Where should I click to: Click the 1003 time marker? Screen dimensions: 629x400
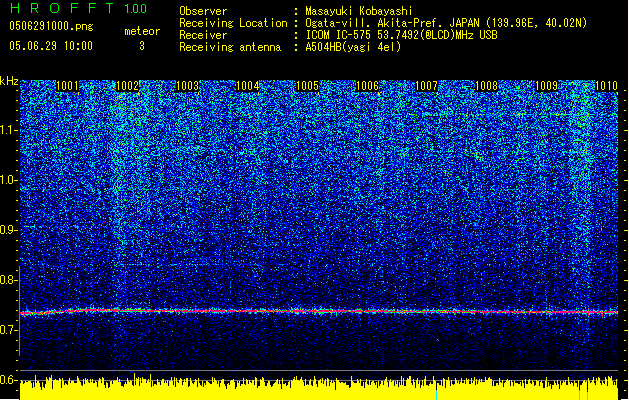187,86
